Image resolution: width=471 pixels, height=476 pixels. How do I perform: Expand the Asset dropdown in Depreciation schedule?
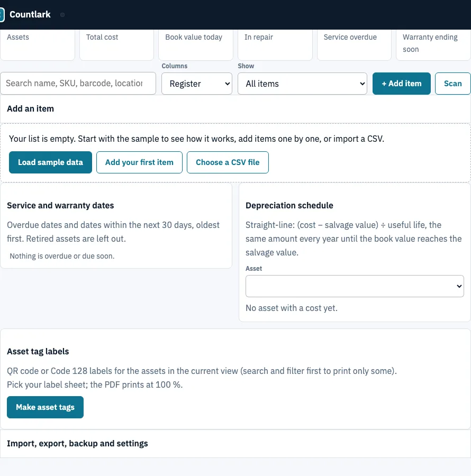coord(355,286)
